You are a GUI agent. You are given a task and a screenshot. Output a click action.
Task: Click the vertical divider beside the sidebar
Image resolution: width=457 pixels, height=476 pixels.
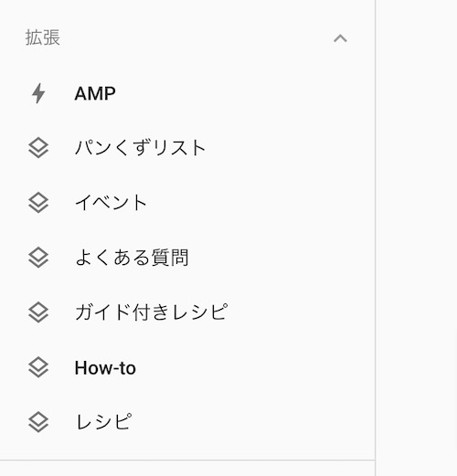376,238
